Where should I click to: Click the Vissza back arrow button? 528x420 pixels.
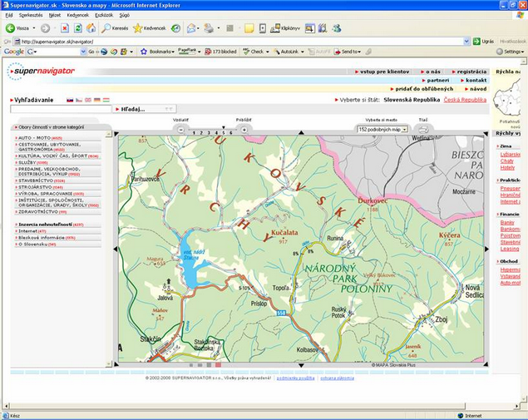(17, 28)
